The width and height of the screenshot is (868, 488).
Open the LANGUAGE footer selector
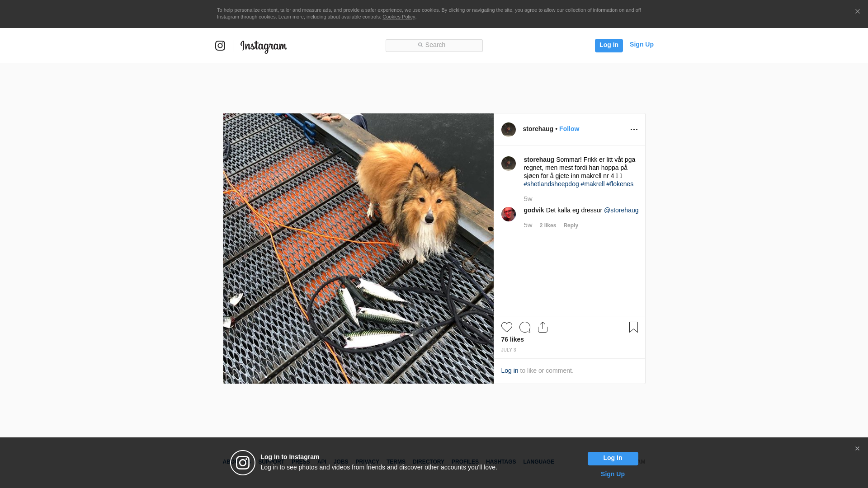[538, 462]
